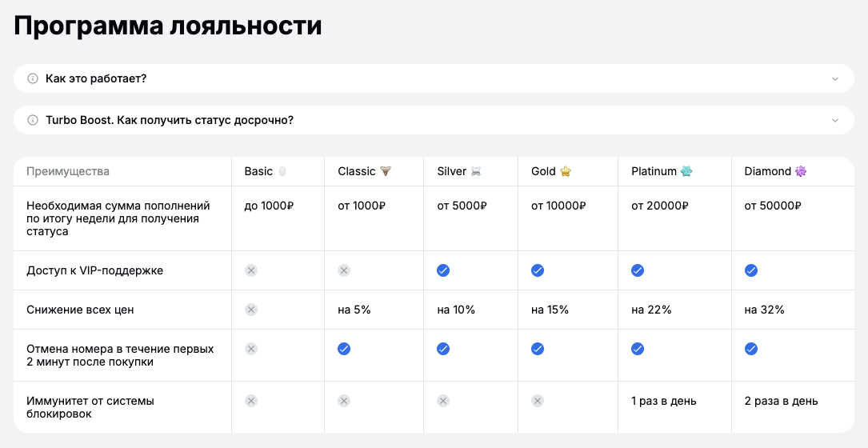Click Gold immunity grey cross mark
Image resolution: width=868 pixels, height=448 pixels.
point(538,401)
